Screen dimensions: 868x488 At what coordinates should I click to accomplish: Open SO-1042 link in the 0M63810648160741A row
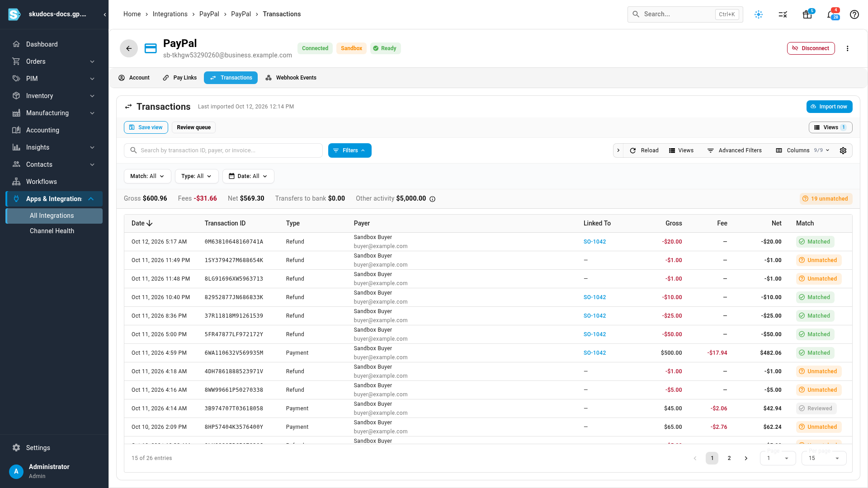coord(594,242)
